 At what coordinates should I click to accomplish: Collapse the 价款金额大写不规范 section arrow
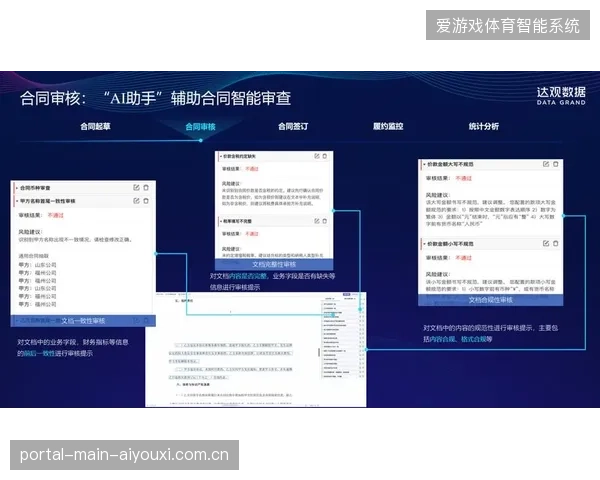(424, 165)
